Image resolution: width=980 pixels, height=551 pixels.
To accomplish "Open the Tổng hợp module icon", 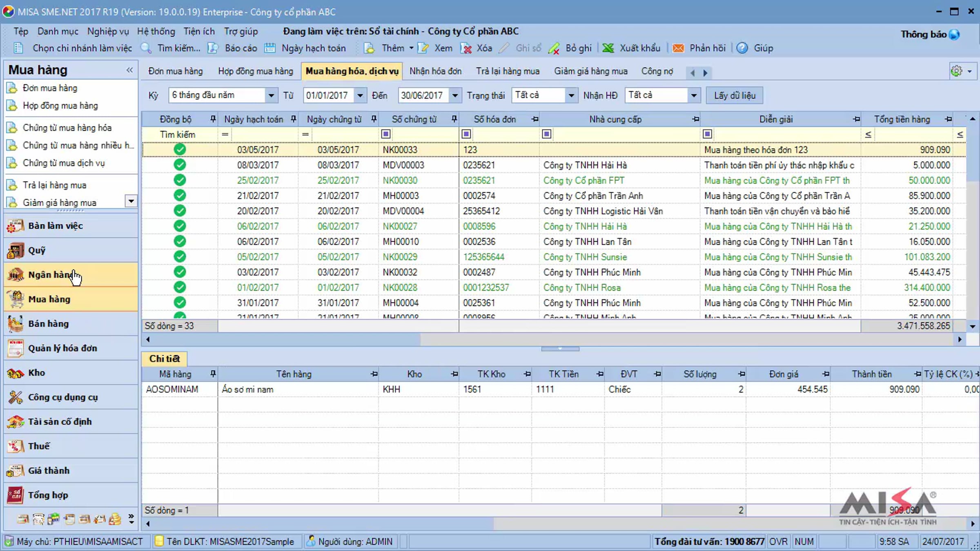I will tap(15, 495).
